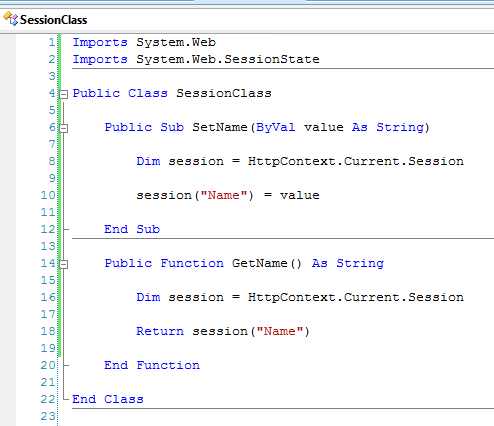494x426 pixels.
Task: Click 'As String' after GetName()
Action: [x=348, y=263]
